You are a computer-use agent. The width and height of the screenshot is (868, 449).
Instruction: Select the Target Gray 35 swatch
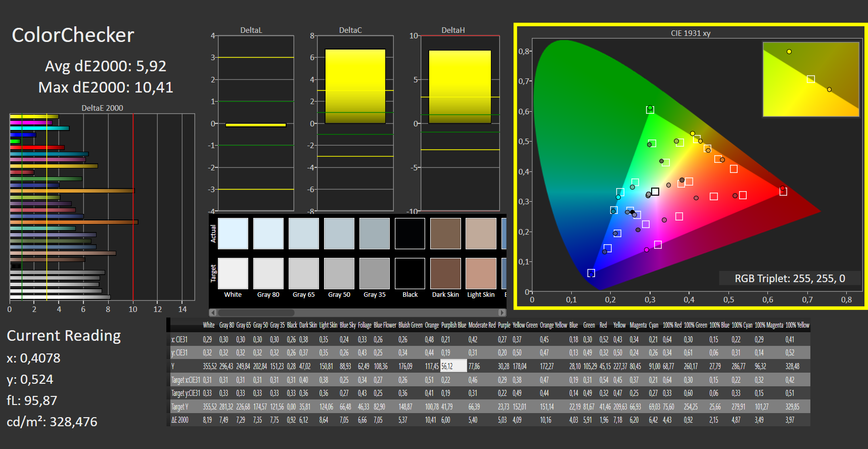pyautogui.click(x=375, y=274)
